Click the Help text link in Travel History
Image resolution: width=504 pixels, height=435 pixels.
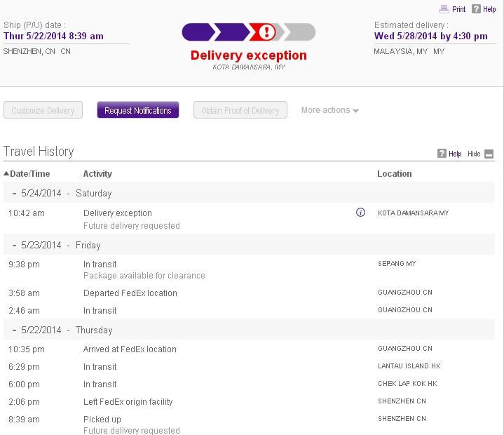pyautogui.click(x=455, y=154)
